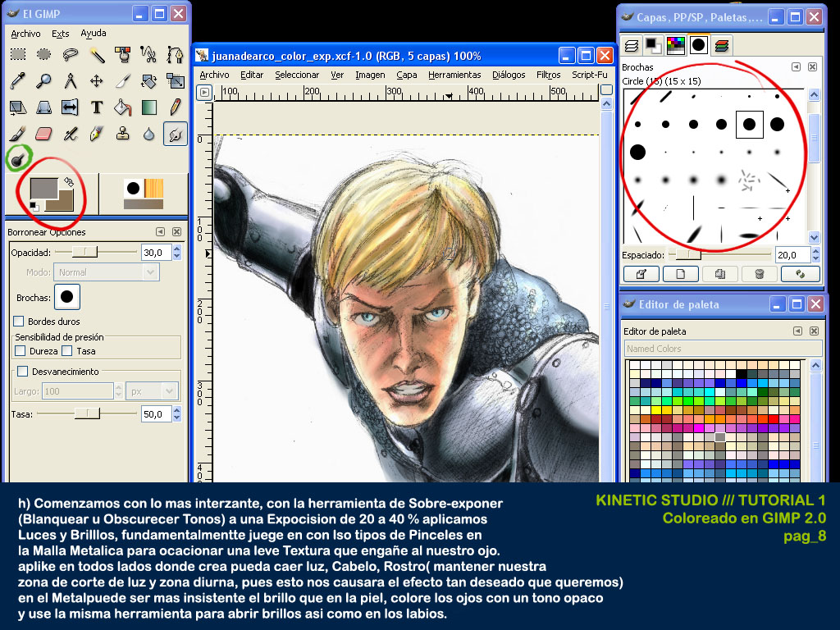
Task: Select the Paths tool
Action: coord(175,54)
